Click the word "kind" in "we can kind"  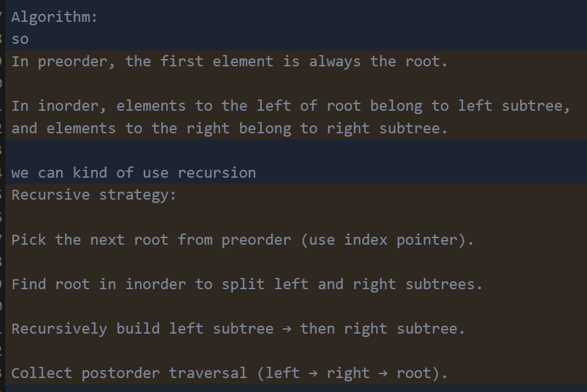[90, 173]
